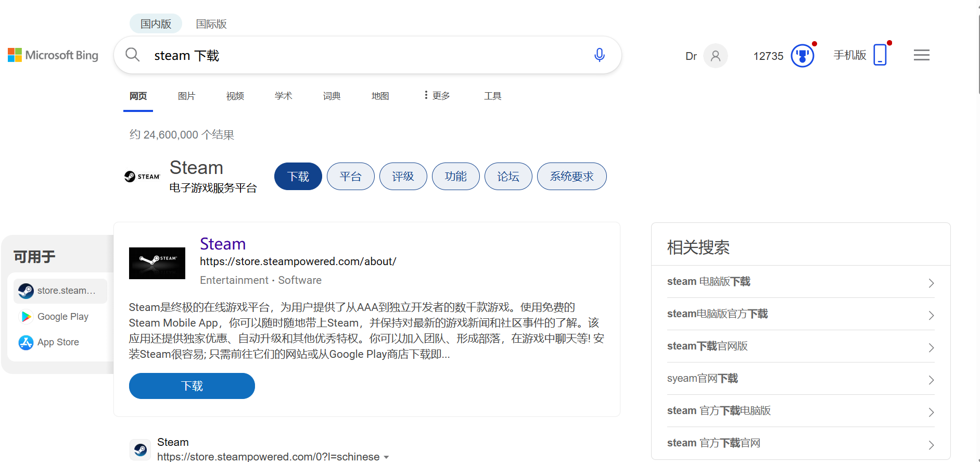
Task: Open related search steam 电脑版下载
Action: [800, 282]
